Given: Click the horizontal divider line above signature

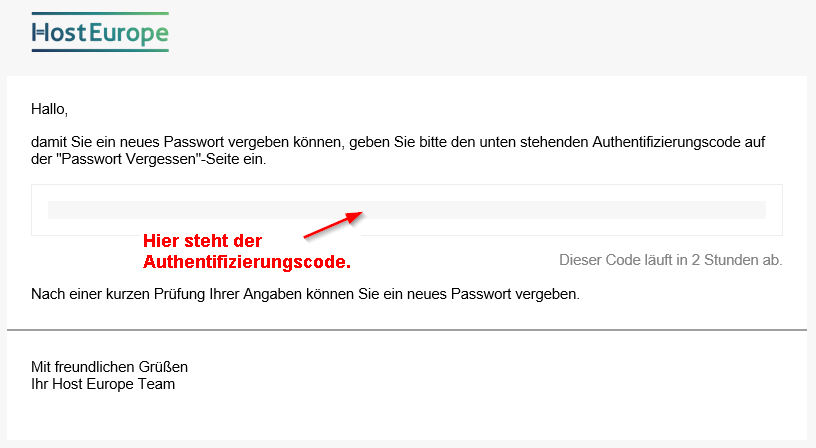Looking at the screenshot, I should click(406, 329).
